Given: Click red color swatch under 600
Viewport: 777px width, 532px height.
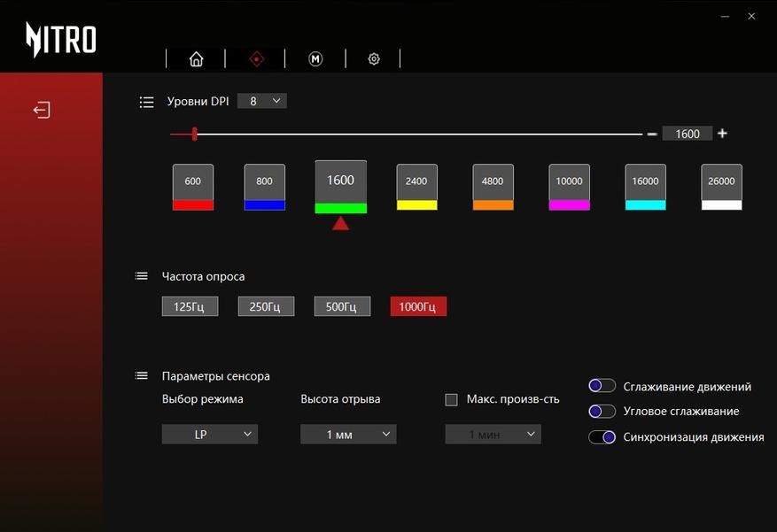Looking at the screenshot, I should [193, 205].
